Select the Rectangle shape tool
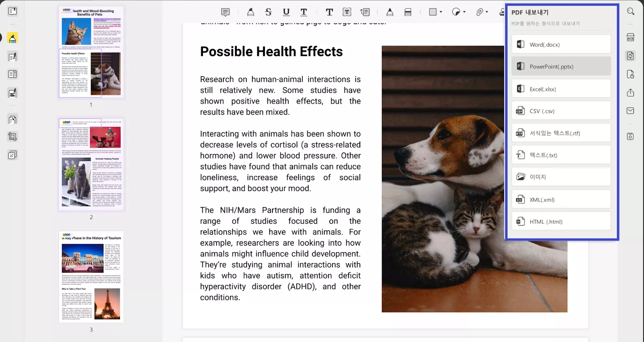Viewport: 644px width, 342px height. (433, 12)
